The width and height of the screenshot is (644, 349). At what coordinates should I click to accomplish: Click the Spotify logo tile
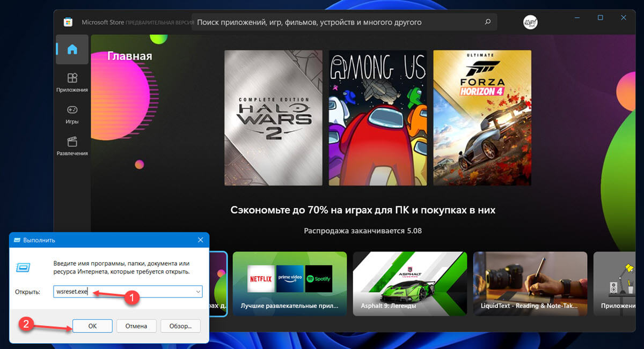pos(319,279)
